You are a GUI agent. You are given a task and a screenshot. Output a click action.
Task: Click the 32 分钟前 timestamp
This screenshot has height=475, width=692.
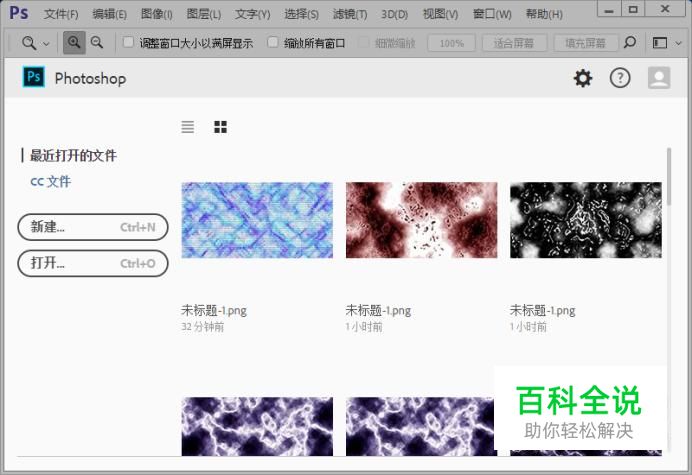[203, 327]
